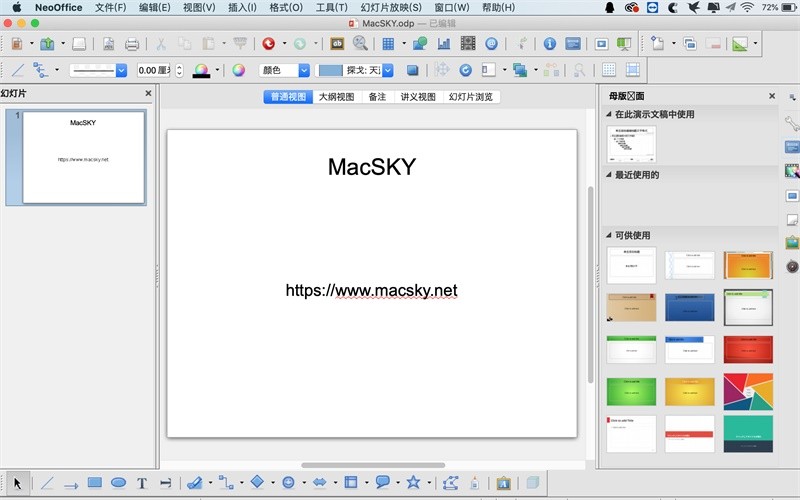
Task: Apply the solid red master page
Action: tap(748, 349)
